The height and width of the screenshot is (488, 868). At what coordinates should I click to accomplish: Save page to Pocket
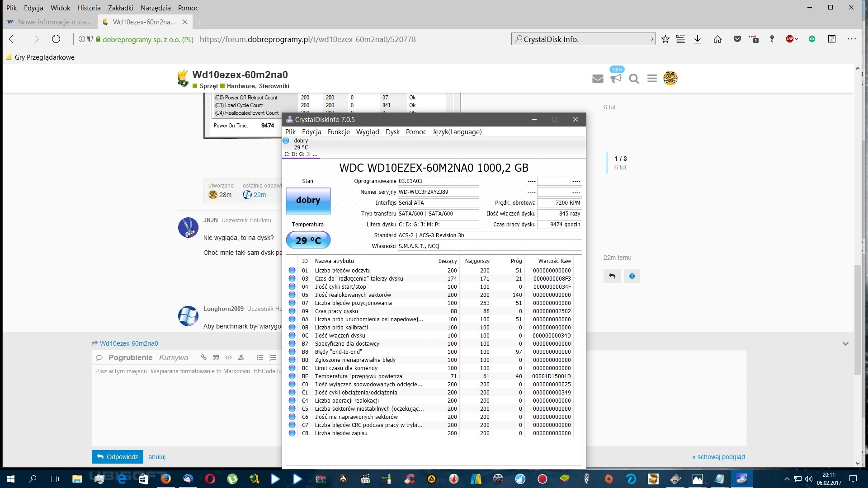coord(737,39)
